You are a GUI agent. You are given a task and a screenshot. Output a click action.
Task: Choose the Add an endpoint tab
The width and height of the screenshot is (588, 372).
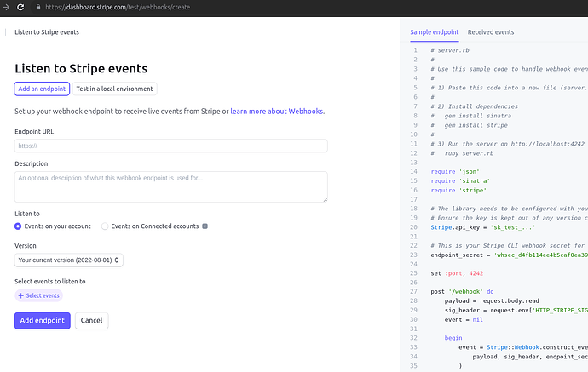coord(42,89)
